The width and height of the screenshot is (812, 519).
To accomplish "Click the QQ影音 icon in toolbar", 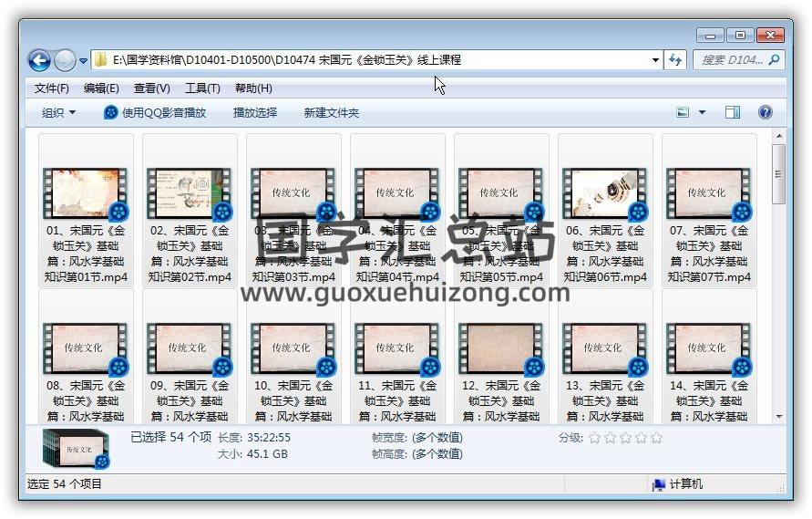I will (x=110, y=112).
